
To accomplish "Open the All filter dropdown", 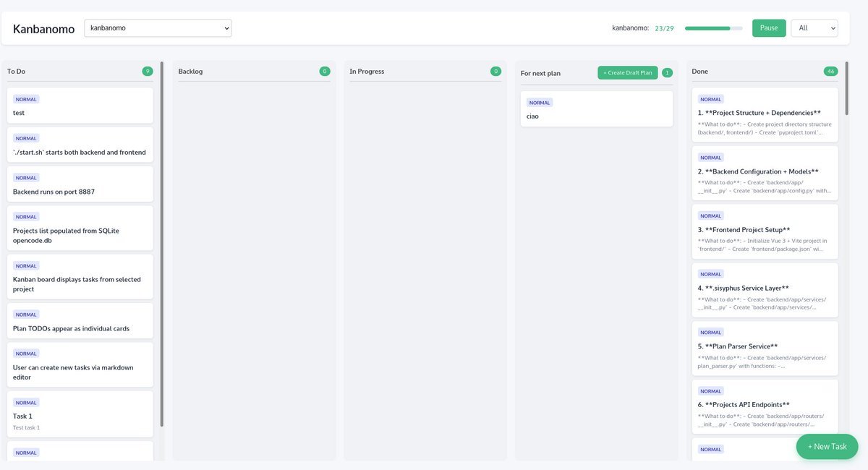I will tap(814, 28).
